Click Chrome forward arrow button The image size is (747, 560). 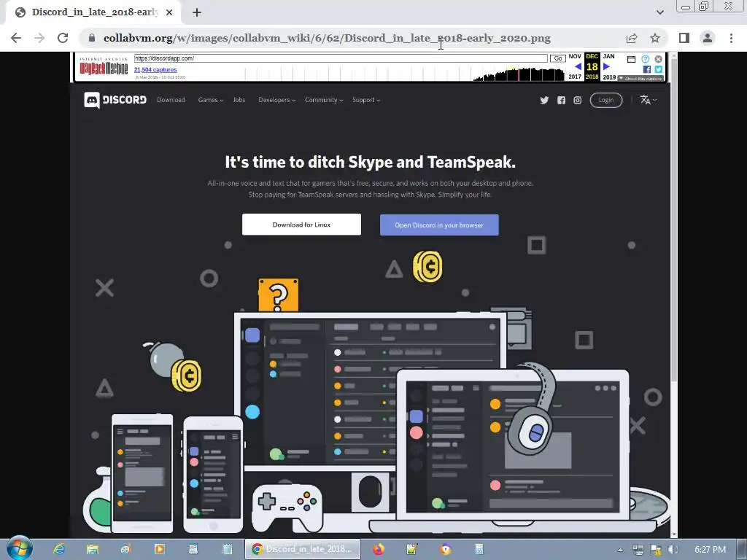coord(39,38)
